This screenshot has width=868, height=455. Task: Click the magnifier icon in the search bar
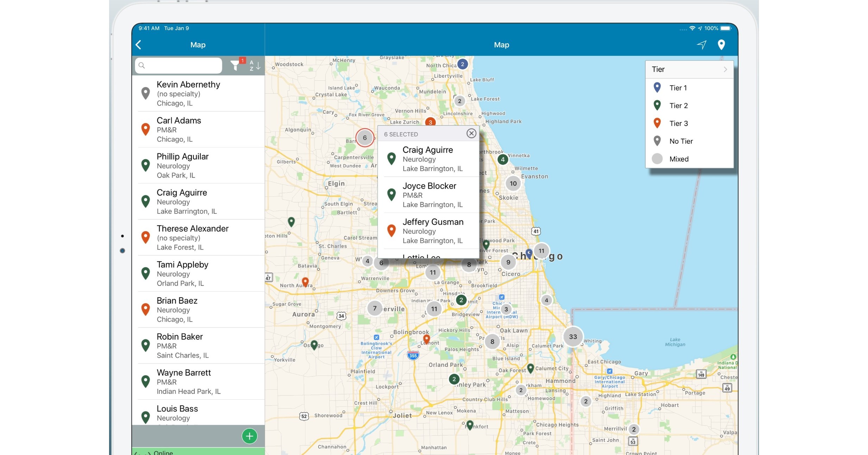coord(142,66)
